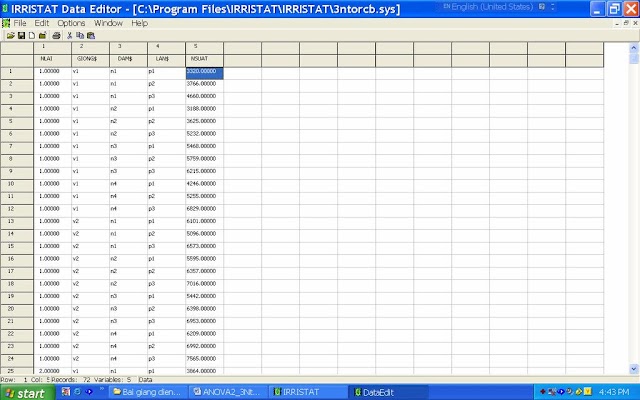Copy the selected cells via toolbar icon

(x=80, y=36)
